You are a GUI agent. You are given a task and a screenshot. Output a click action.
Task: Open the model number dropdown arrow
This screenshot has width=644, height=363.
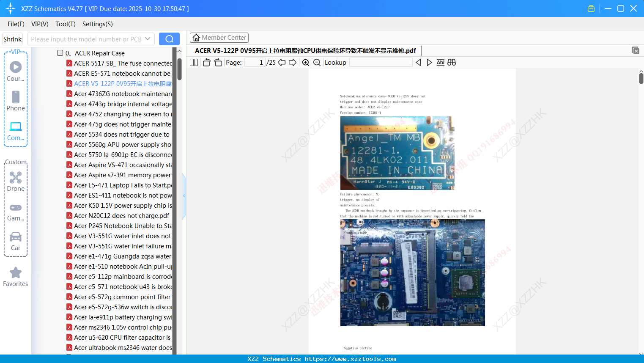tap(148, 39)
